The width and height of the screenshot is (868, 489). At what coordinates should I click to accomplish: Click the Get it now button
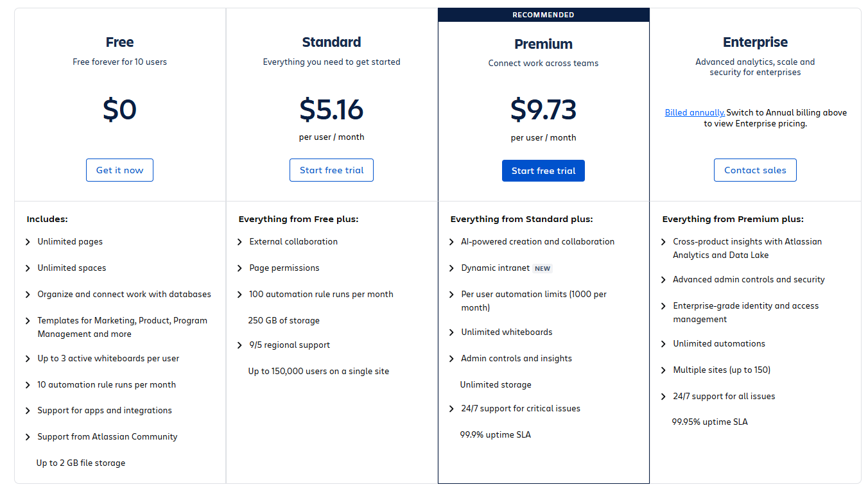point(119,170)
